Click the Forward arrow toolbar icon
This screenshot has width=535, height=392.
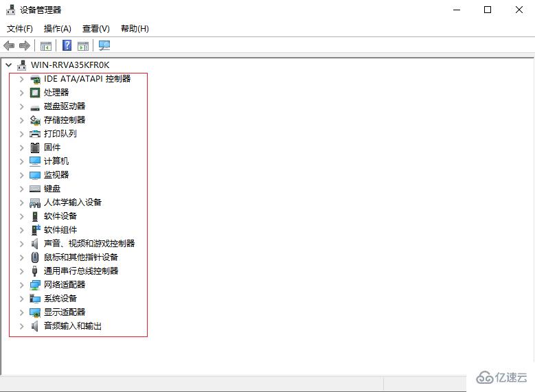(x=25, y=46)
